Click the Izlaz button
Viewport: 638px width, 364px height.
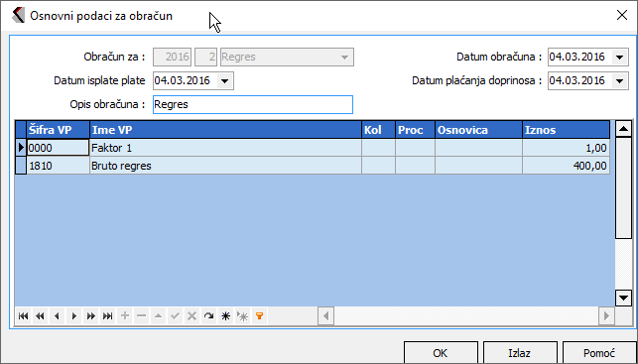point(520,353)
